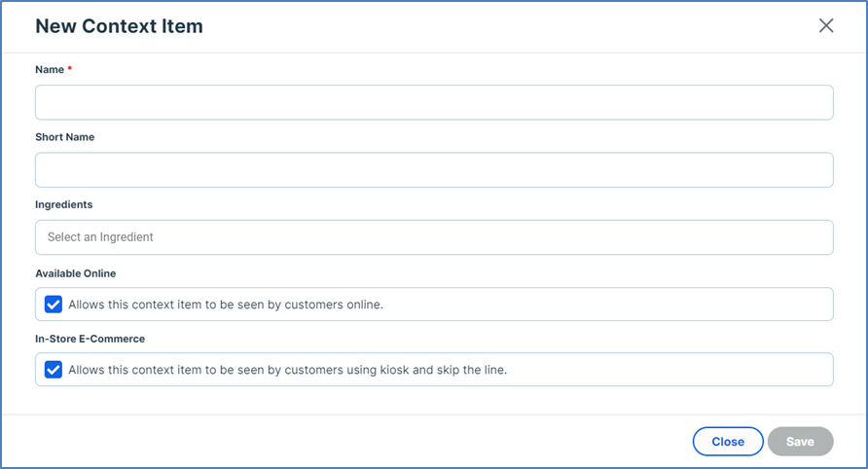This screenshot has height=469, width=868.
Task: Click the "Short Name" field label
Action: (x=64, y=137)
